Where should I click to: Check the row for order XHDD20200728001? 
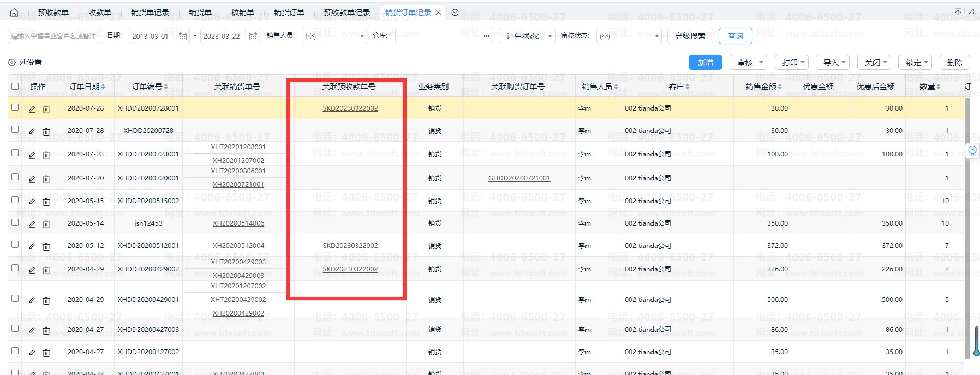tap(15, 107)
